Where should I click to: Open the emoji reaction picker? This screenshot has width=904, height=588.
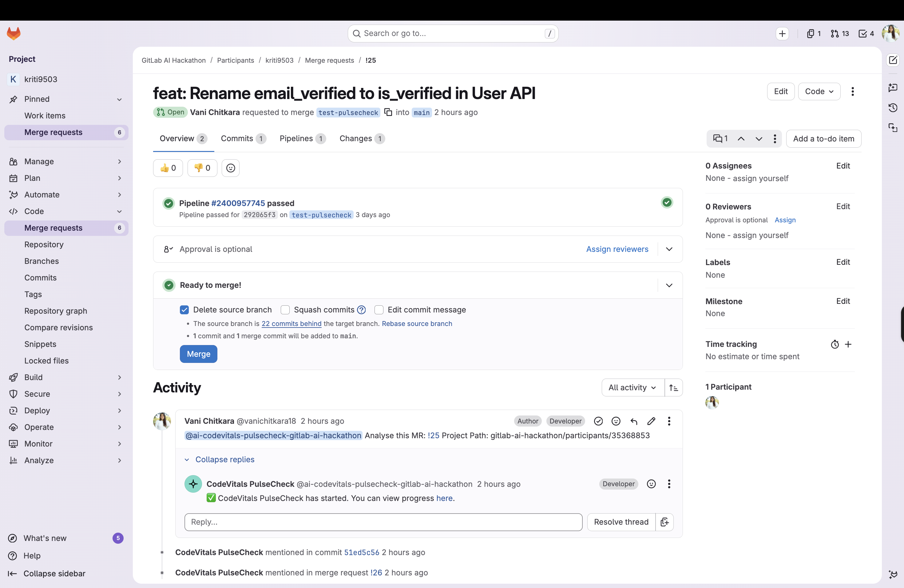click(231, 168)
